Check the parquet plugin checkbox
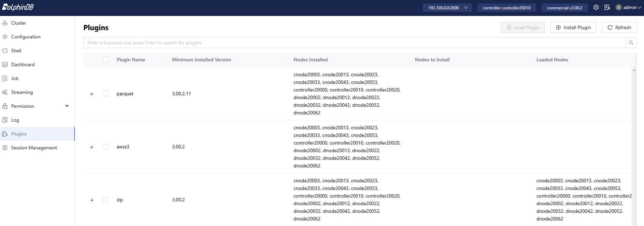Screen dimensions: 644x226 105,94
